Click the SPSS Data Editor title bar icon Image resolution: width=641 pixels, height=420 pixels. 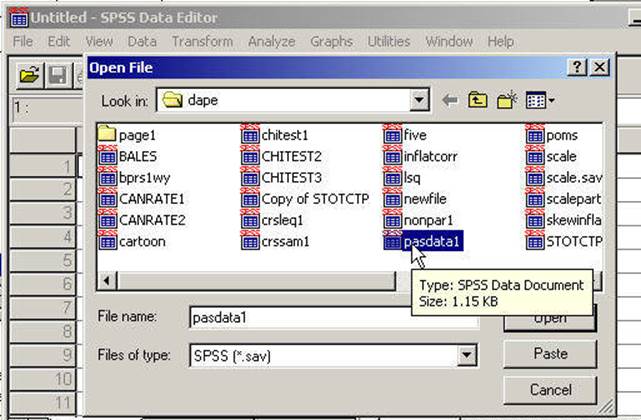pos(19,17)
